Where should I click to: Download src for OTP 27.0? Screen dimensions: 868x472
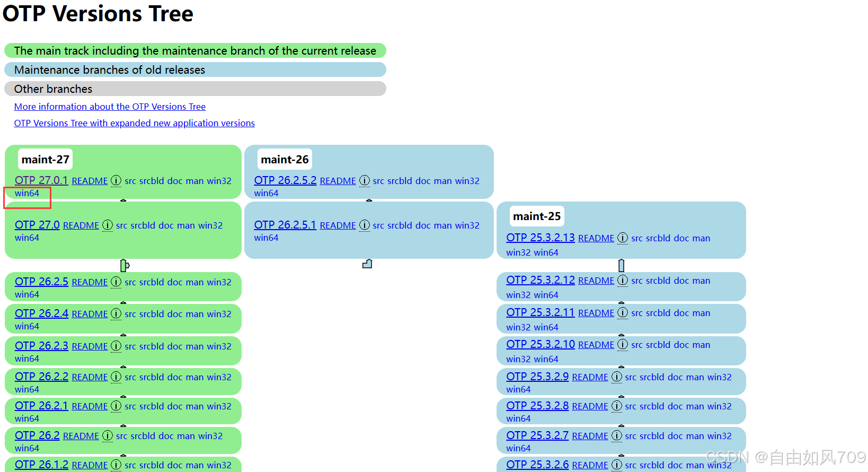(x=122, y=225)
